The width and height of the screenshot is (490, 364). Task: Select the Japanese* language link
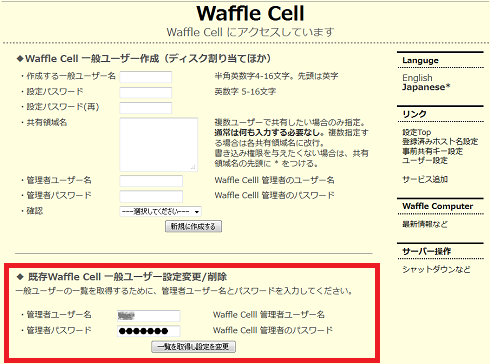[x=426, y=87]
